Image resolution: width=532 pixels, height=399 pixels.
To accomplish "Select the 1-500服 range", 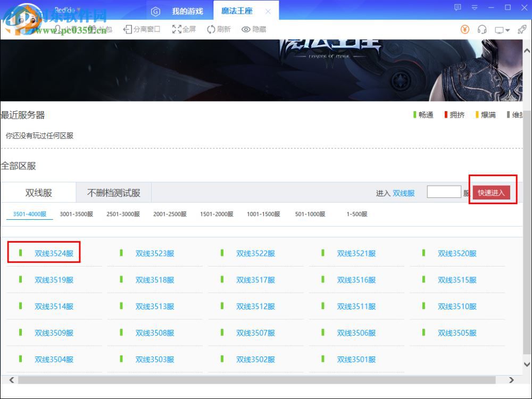I will (x=357, y=214).
